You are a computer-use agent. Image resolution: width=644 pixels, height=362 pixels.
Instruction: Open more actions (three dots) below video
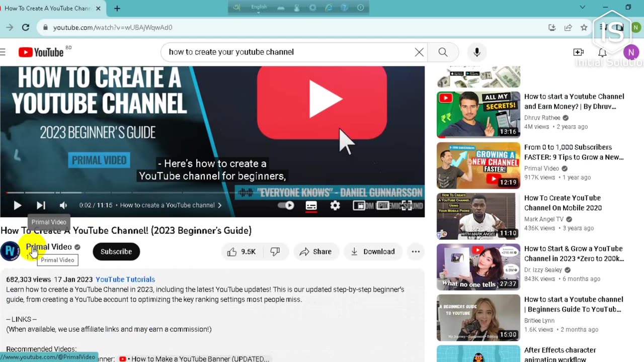pyautogui.click(x=416, y=251)
